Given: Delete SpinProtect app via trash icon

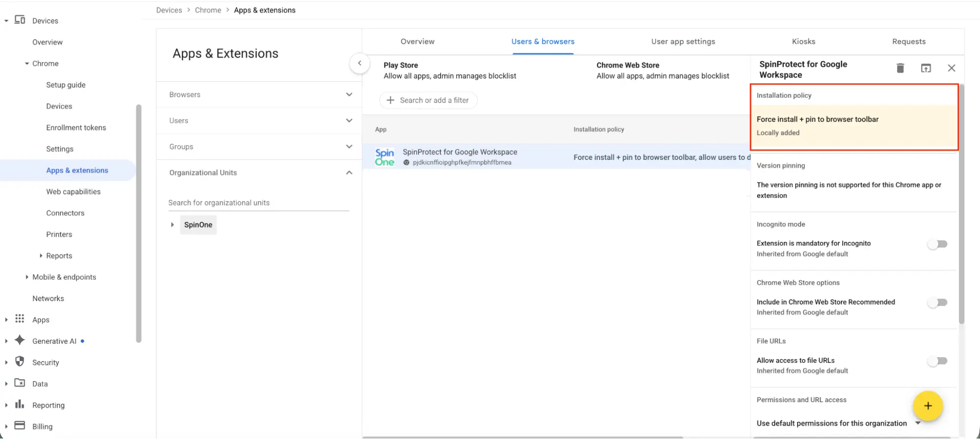Looking at the screenshot, I should point(900,68).
